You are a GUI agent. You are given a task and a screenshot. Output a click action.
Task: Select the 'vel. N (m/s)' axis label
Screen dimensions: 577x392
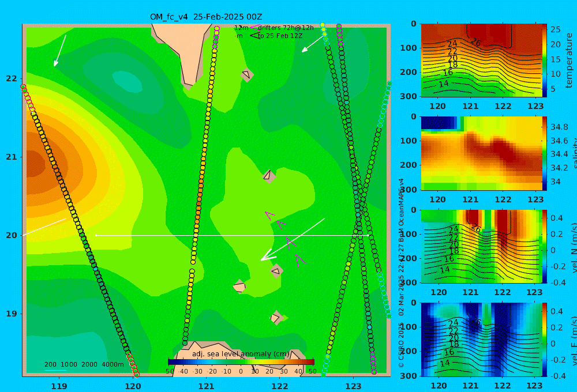tap(574, 247)
